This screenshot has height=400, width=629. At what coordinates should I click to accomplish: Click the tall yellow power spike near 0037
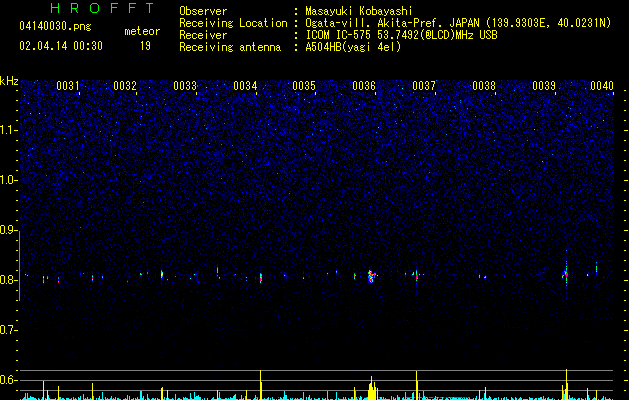point(417,385)
